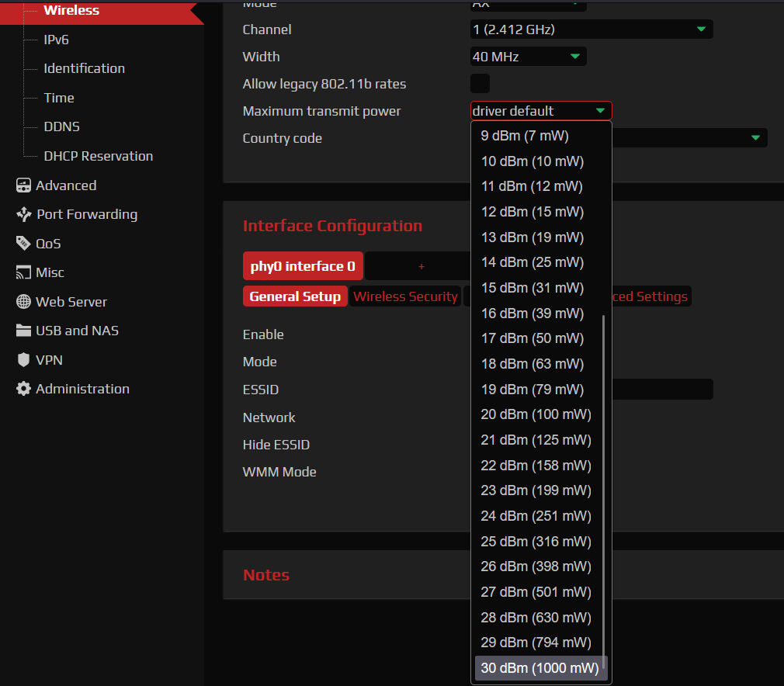Open the Advanced section via its router icon
Screen dimensions: 784x686
(23, 185)
